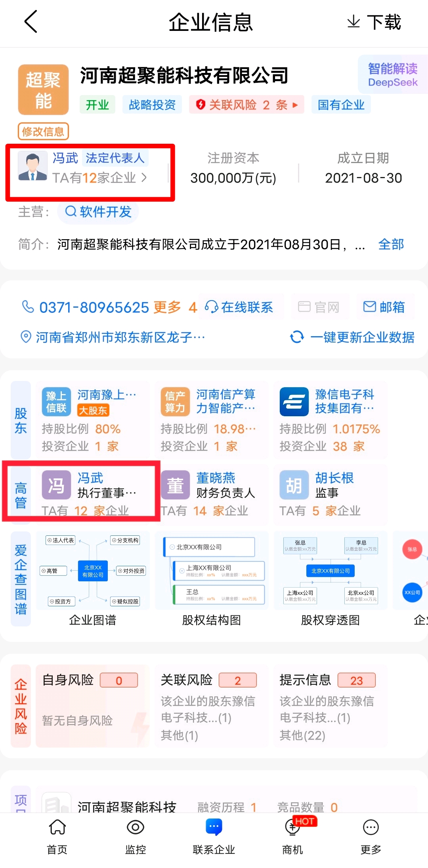
Task: Tap 在线联系 headset option
Action: point(239,307)
